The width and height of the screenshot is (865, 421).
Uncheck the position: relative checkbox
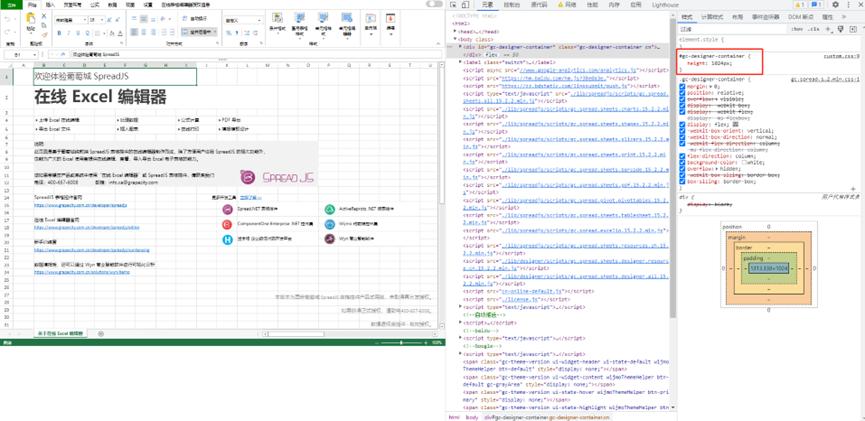682,93
